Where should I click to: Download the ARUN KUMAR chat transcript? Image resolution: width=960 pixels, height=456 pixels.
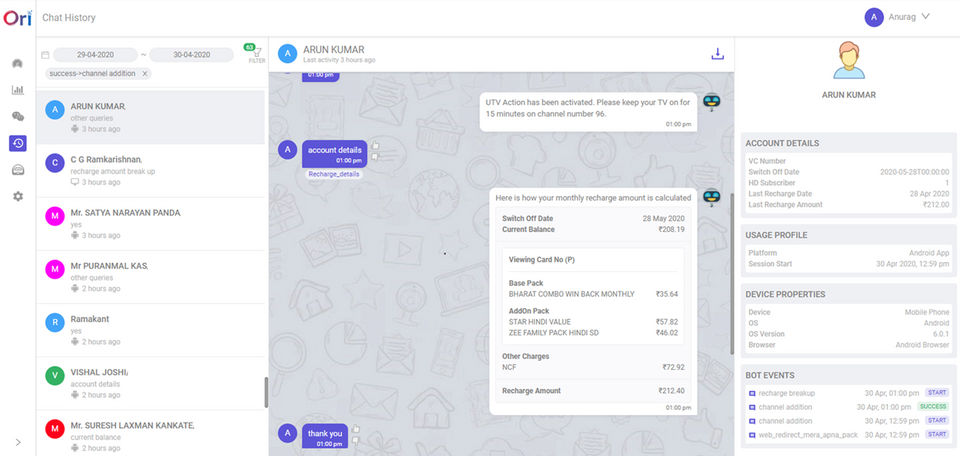pyautogui.click(x=717, y=54)
